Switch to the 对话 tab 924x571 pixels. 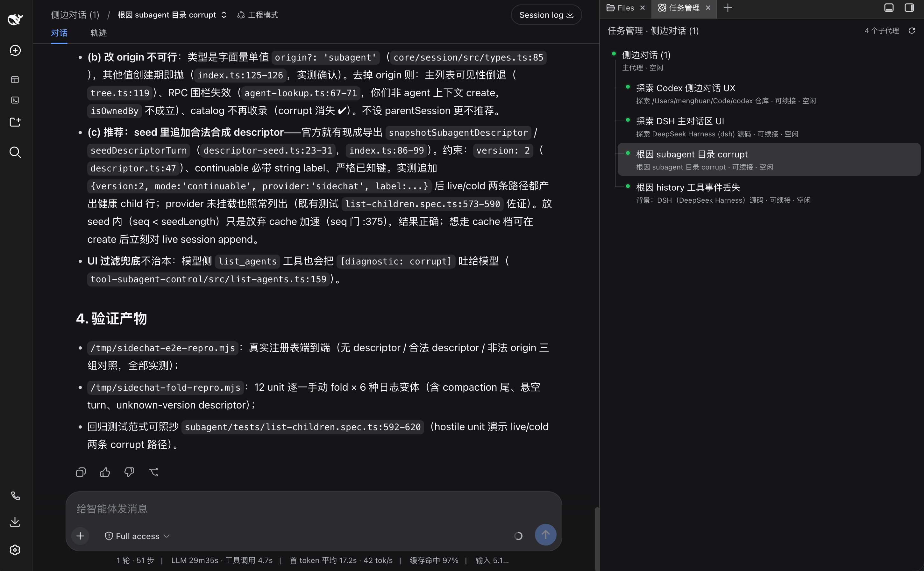(59, 33)
